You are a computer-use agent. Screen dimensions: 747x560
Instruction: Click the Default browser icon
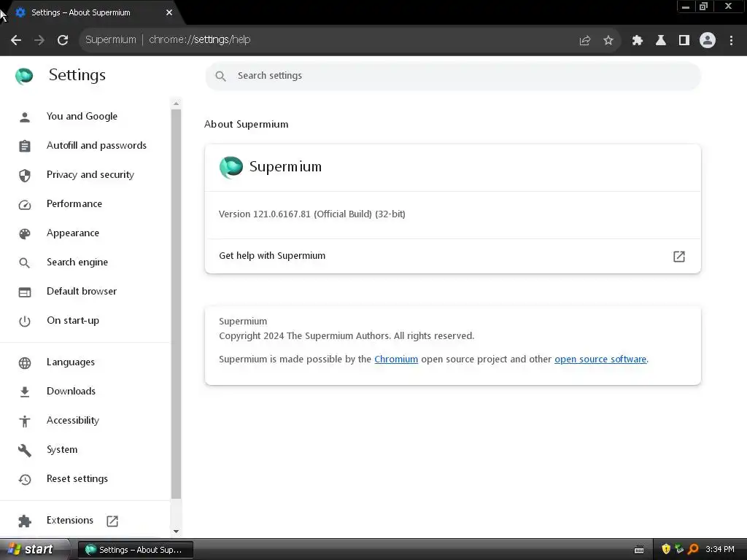click(25, 292)
